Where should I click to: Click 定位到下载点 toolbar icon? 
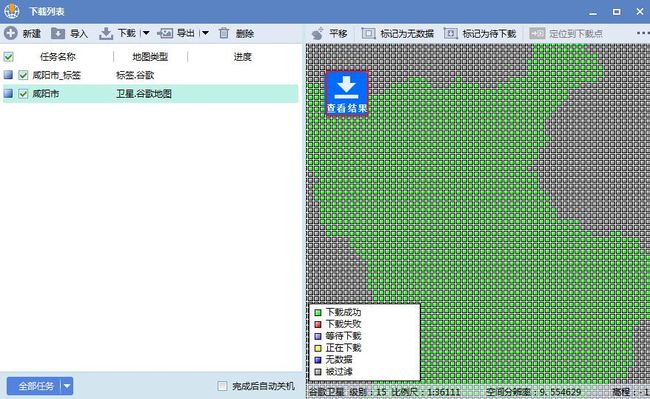pos(537,34)
